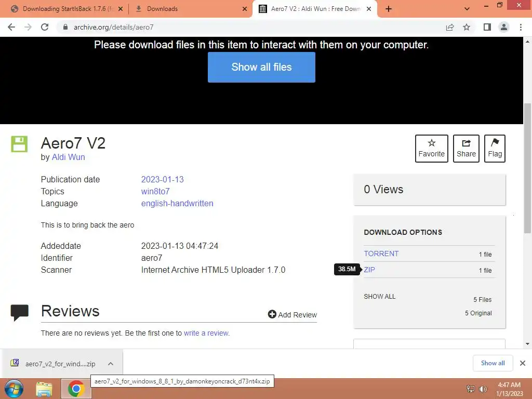The height and width of the screenshot is (399, 532).
Task: Click the Aero7 V2 title heading
Action: click(73, 143)
